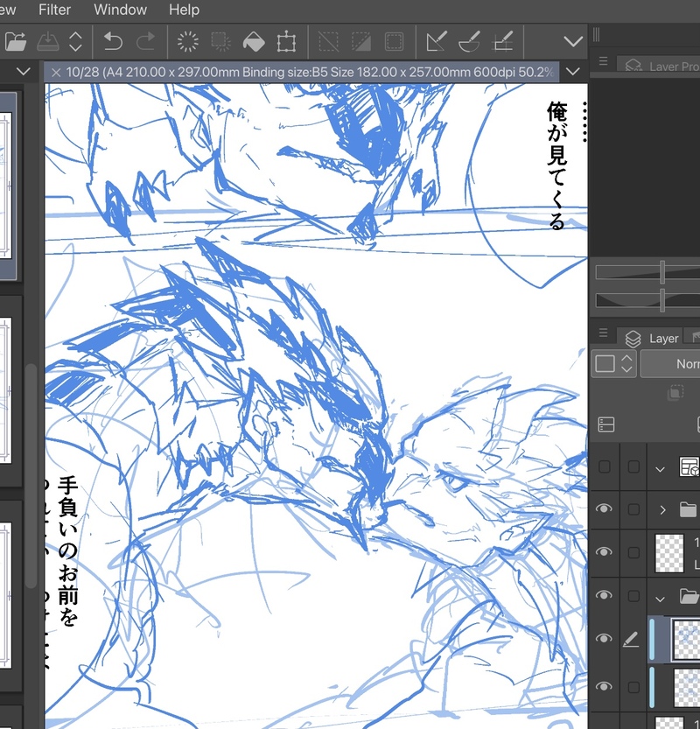Click the Scale/Rotate transform icon

click(286, 42)
